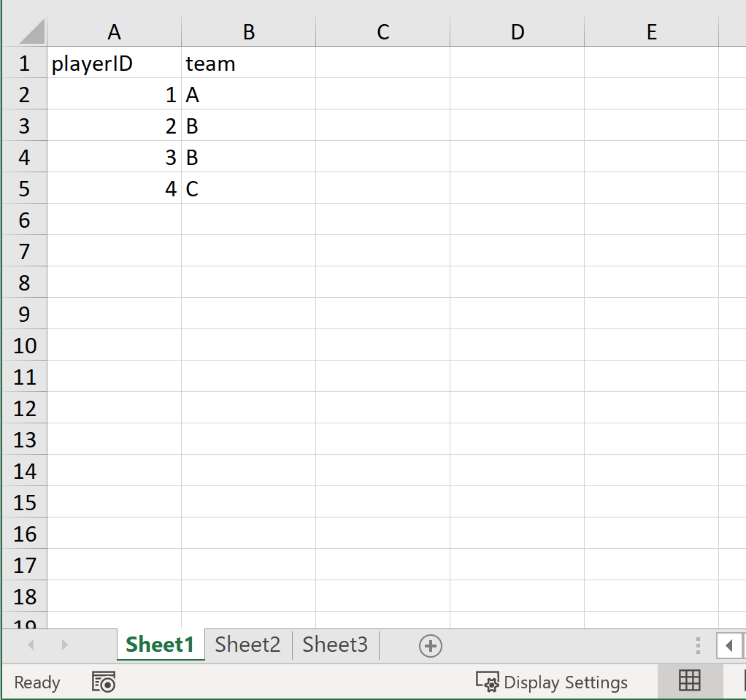Select the cell containing value 4
This screenshot has width=746, height=700.
pyautogui.click(x=114, y=188)
